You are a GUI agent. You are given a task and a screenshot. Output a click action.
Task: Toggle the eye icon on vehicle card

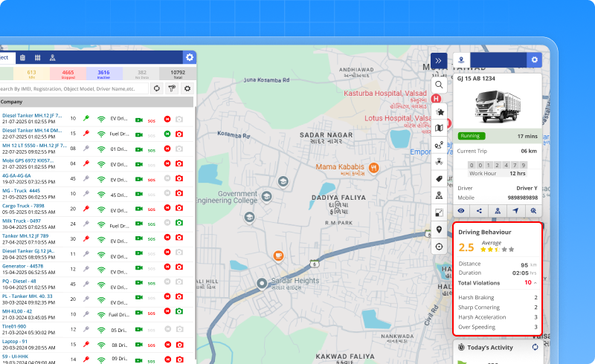461,211
